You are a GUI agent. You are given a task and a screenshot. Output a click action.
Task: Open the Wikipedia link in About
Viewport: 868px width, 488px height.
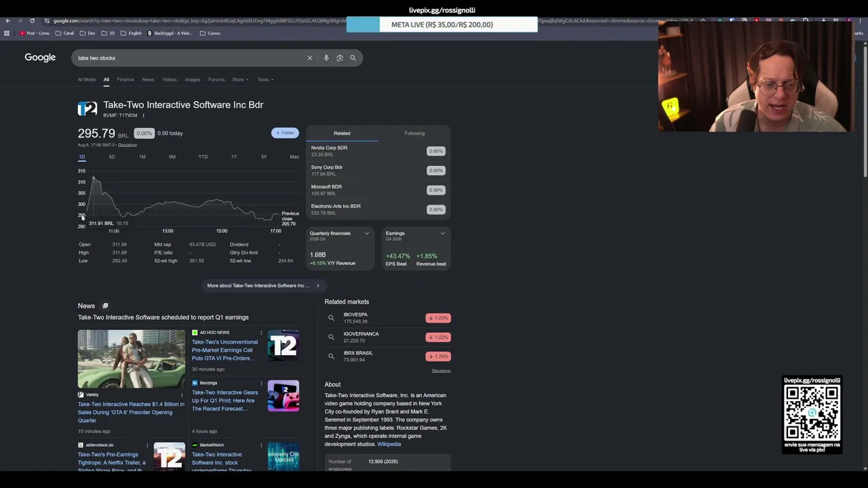[389, 444]
